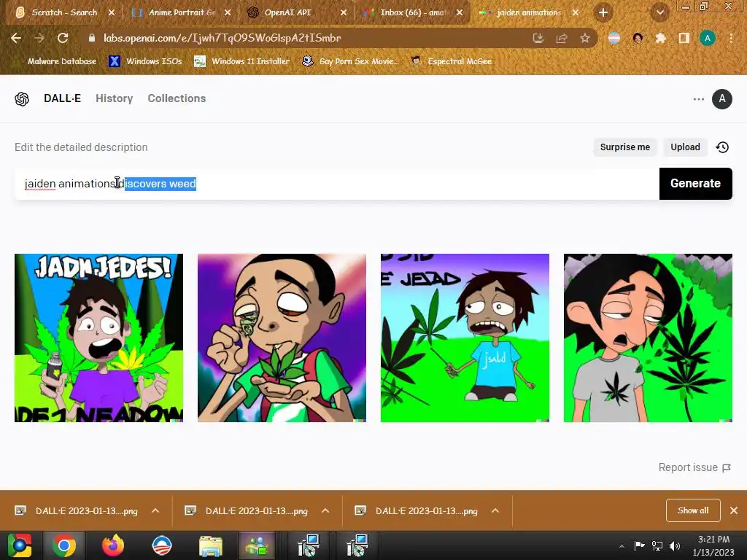Click the install app icon in address bar
This screenshot has width=747, height=560.
[538, 38]
